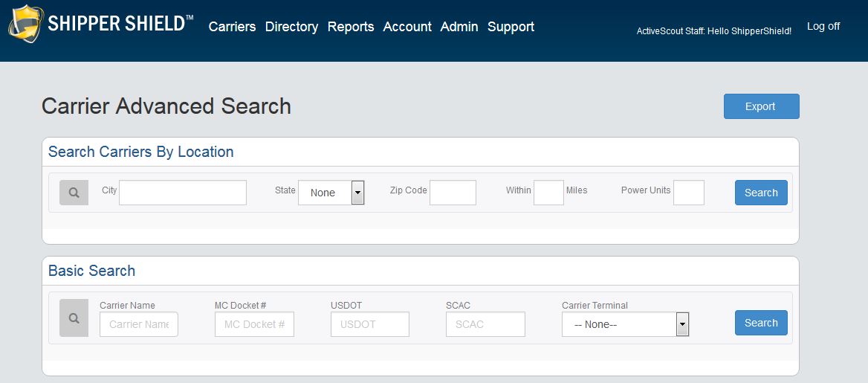Focus the City input field
Viewport: 868px width, 383px height.
point(183,193)
